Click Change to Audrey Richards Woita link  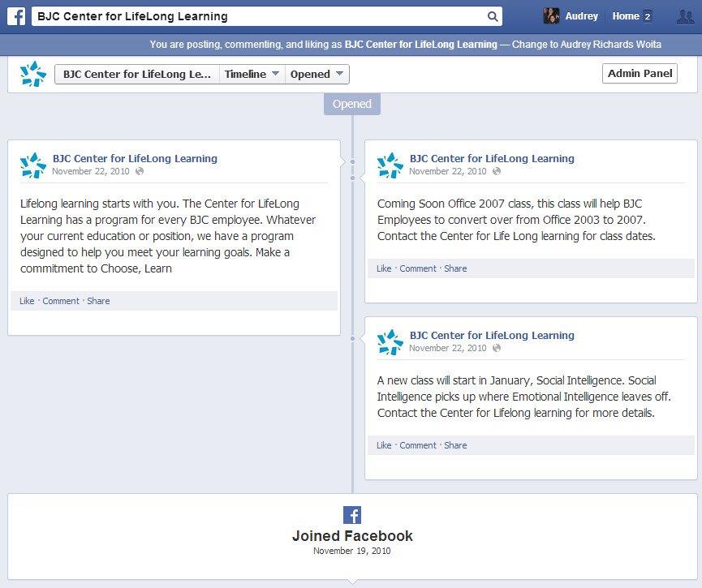(587, 45)
